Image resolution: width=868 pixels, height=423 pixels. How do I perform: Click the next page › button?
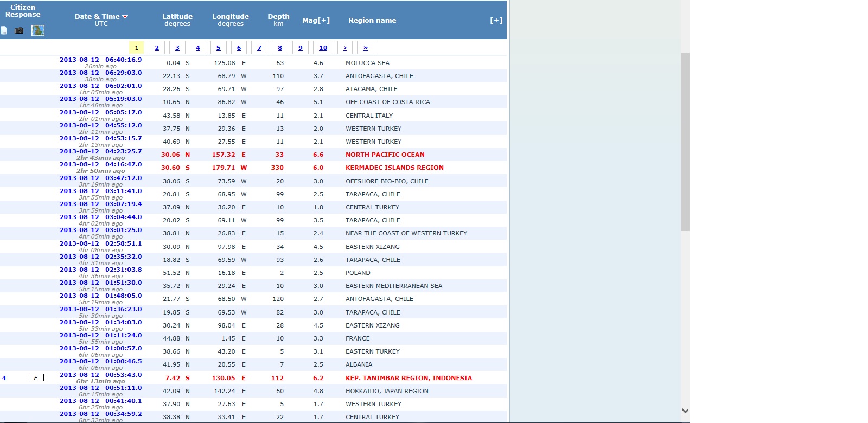coord(345,48)
